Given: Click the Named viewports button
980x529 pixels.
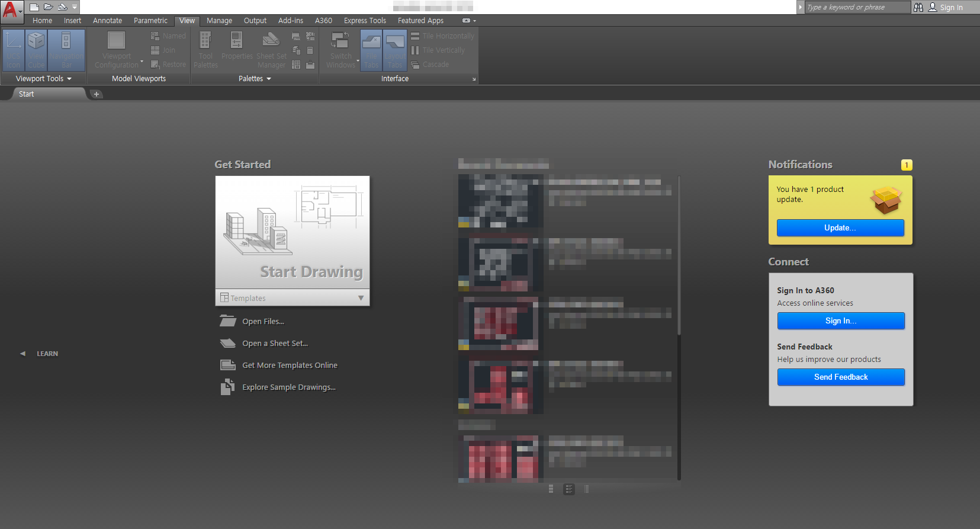Looking at the screenshot, I should click(x=168, y=36).
